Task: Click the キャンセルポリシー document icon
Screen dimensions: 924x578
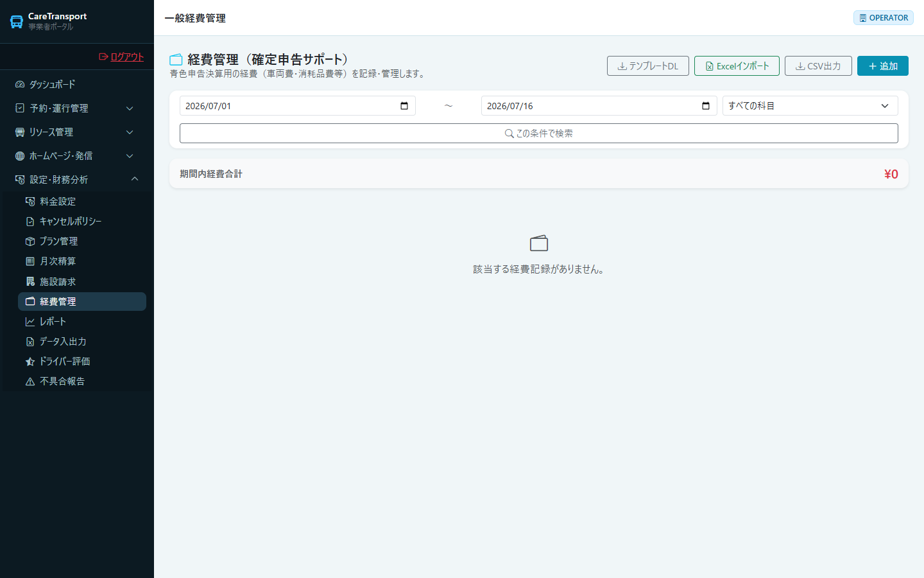Action: (x=30, y=221)
